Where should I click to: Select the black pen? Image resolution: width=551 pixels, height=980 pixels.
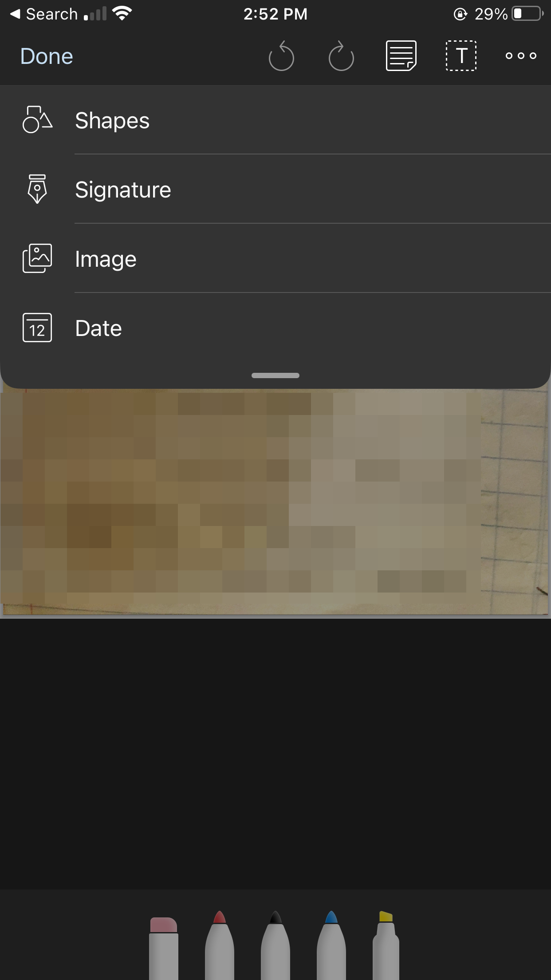tap(275, 945)
